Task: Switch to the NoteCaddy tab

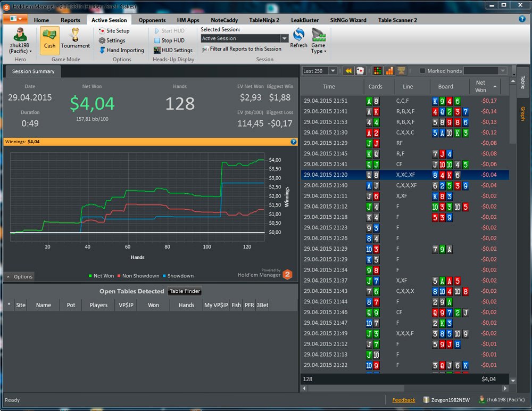Action: point(225,20)
